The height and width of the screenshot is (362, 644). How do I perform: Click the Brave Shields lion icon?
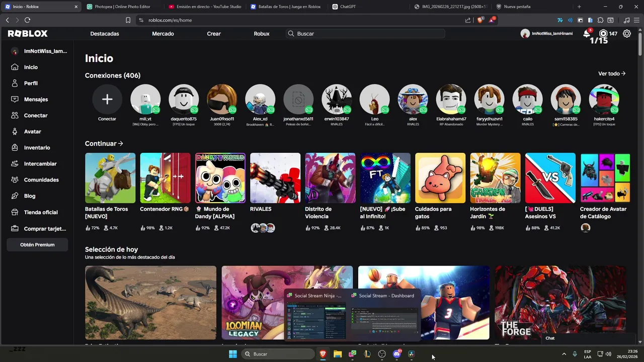480,20
